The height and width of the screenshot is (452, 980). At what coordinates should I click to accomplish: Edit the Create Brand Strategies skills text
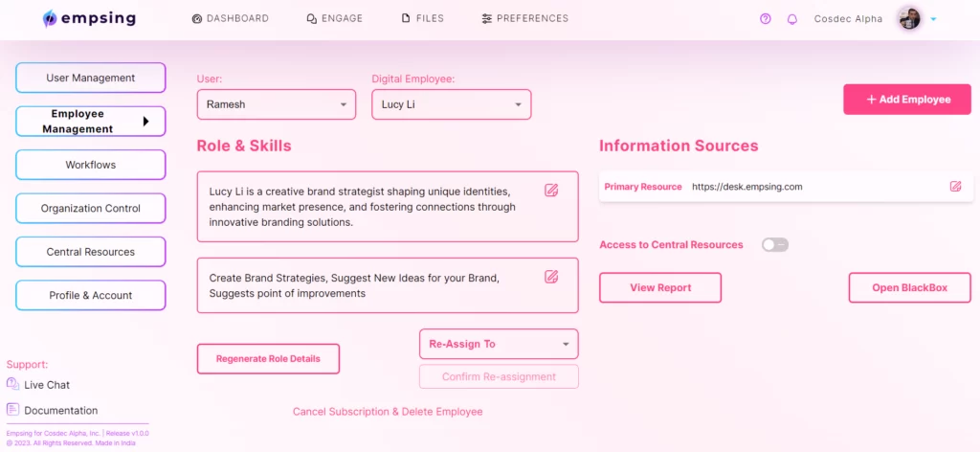click(x=550, y=277)
